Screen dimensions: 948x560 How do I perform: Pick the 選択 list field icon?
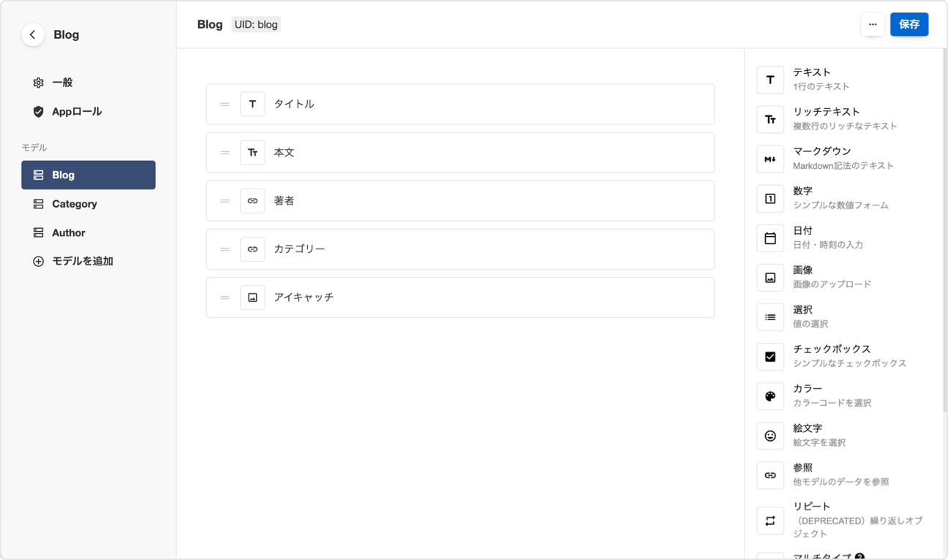pyautogui.click(x=770, y=317)
